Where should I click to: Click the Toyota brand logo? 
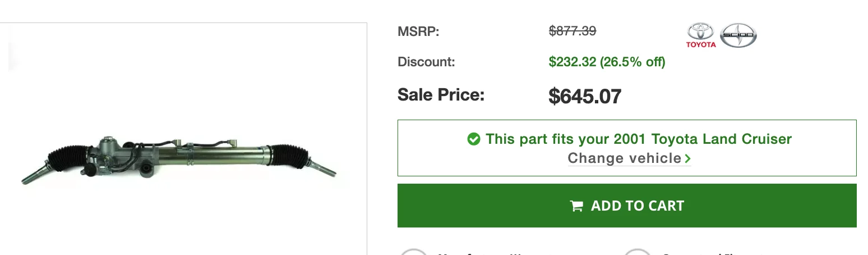click(x=701, y=35)
